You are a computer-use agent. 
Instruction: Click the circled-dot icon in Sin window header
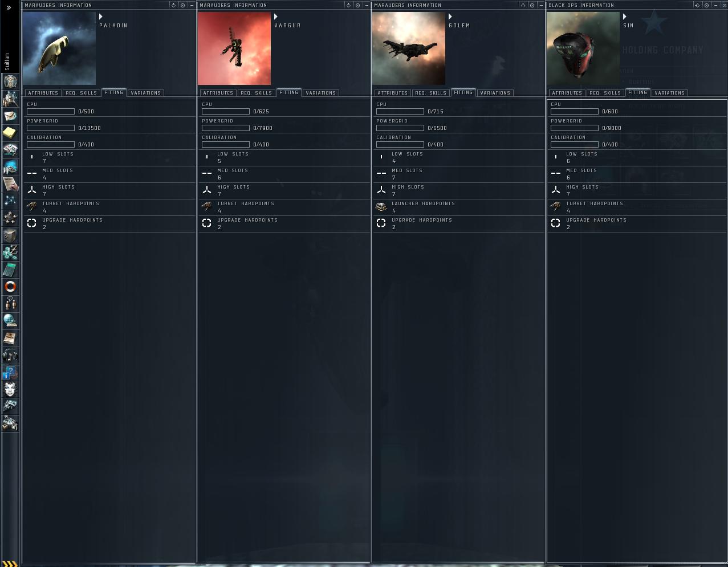tap(706, 5)
